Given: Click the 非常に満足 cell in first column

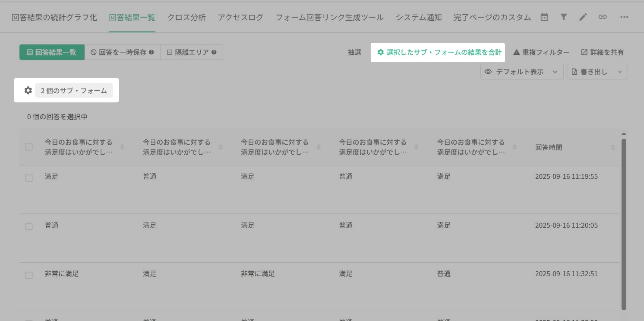Looking at the screenshot, I should 62,274.
